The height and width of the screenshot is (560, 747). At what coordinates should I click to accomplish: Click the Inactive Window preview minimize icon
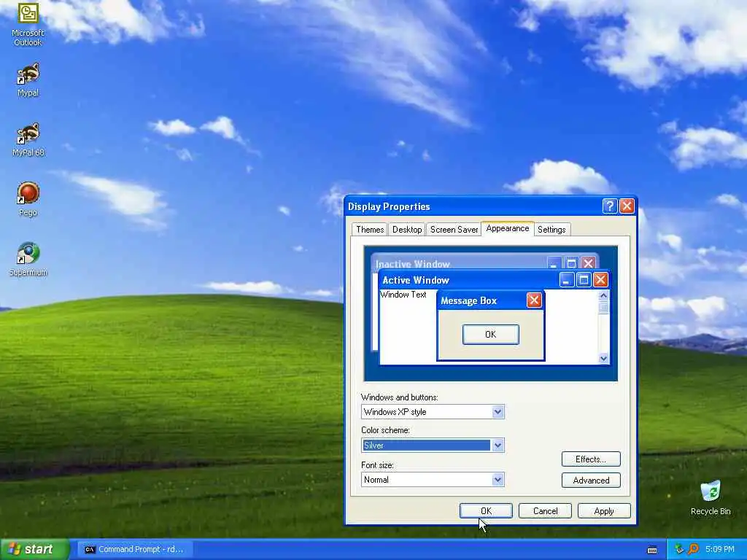[554, 263]
